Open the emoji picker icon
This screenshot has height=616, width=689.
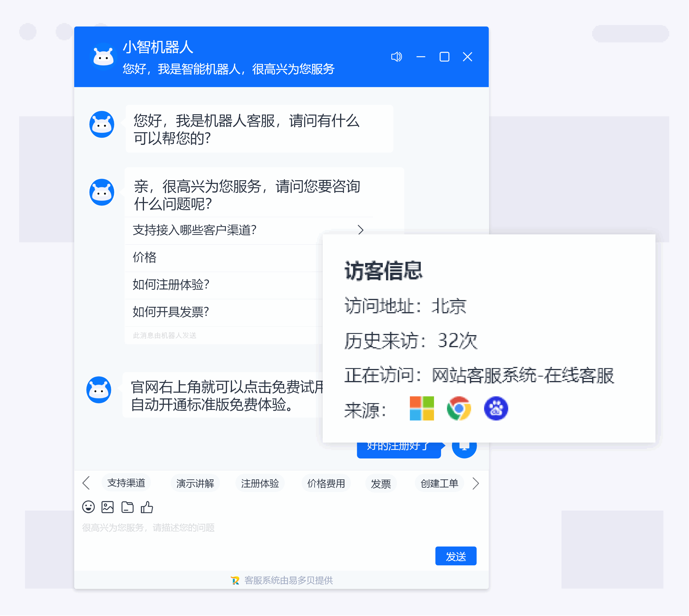click(88, 507)
